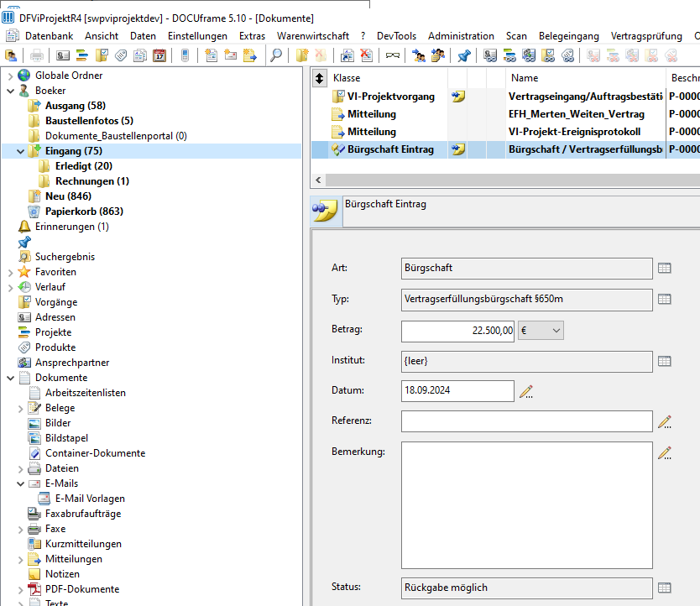This screenshot has width=700, height=606.
Task: Open the Warenwirtschaft menu
Action: pos(313,36)
